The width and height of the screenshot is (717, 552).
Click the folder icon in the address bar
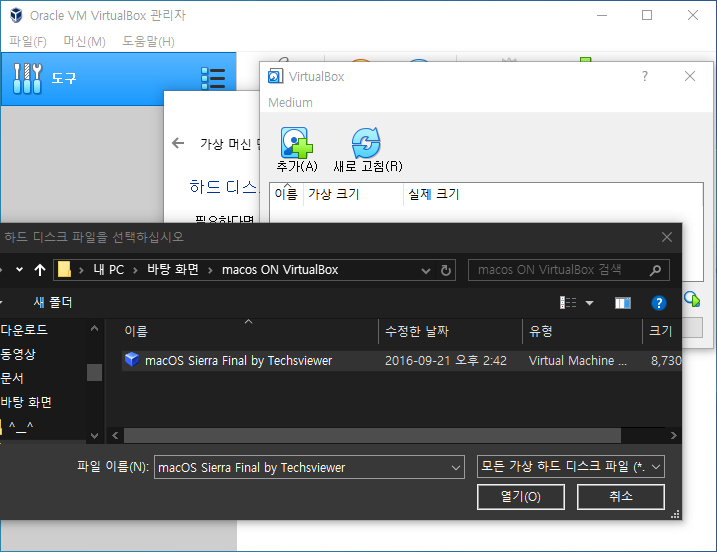64,269
